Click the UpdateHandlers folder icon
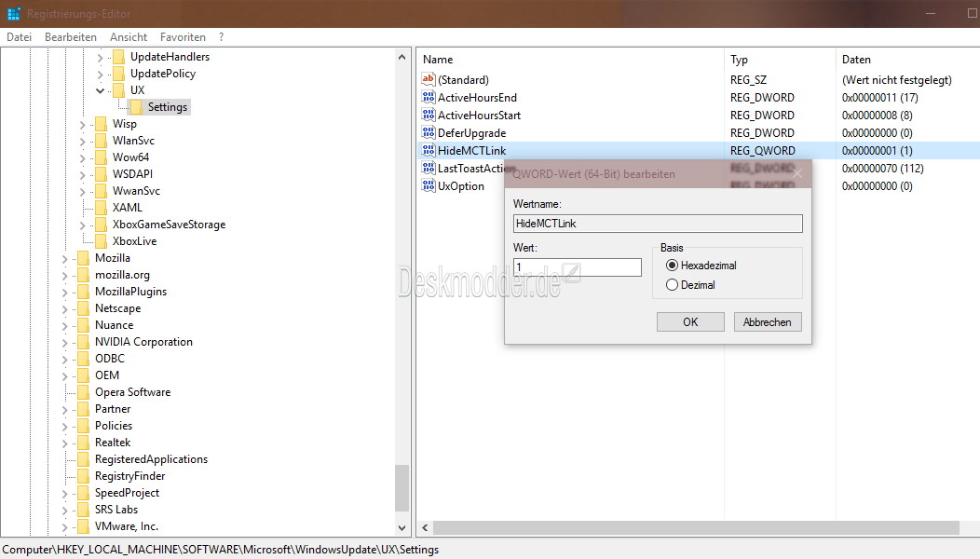The height and width of the screenshot is (559, 980). [x=118, y=57]
